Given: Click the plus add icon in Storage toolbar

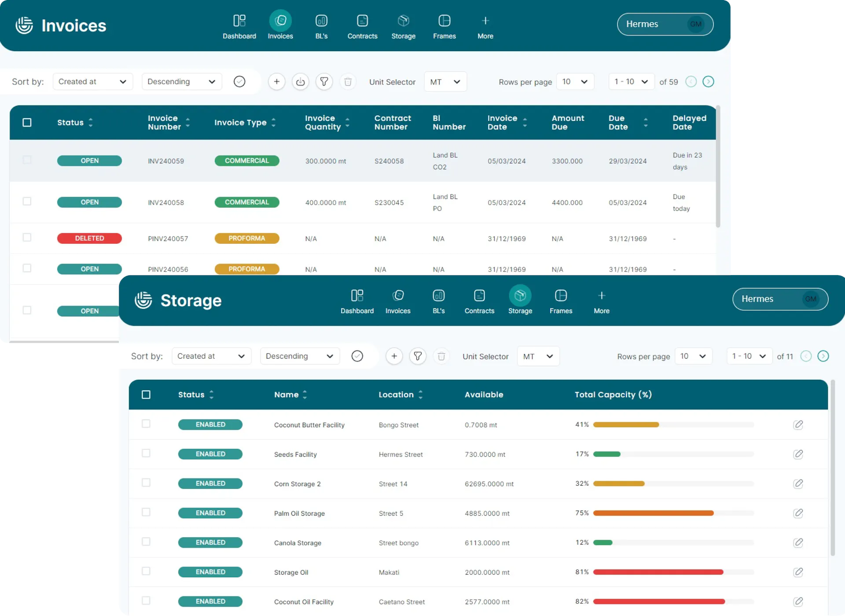Looking at the screenshot, I should click(394, 356).
